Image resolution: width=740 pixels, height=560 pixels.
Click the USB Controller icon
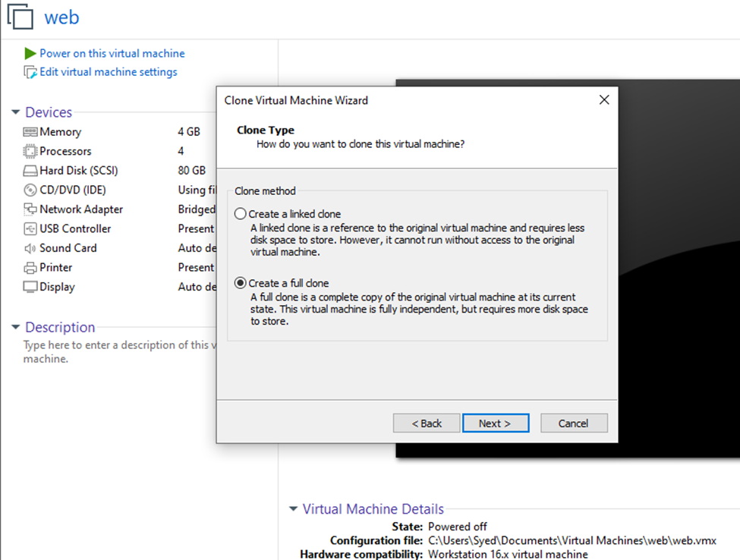pyautogui.click(x=30, y=228)
